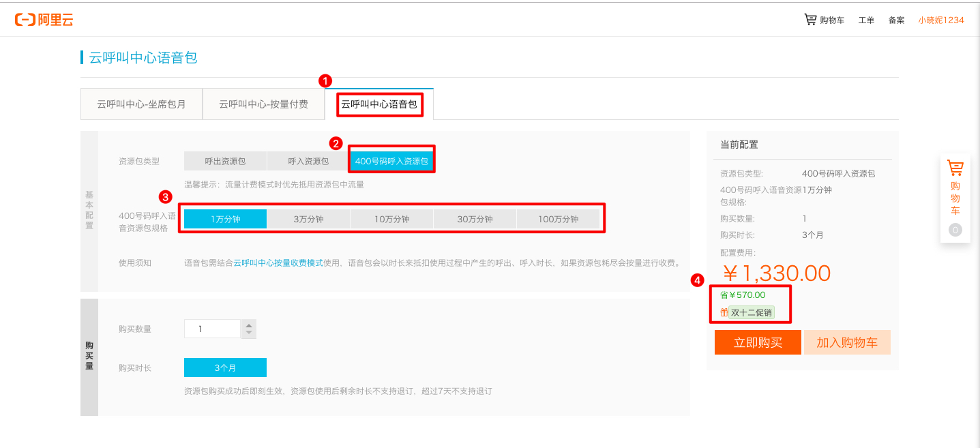This screenshot has height=448, width=980.
Task: Increase purchase quantity with up arrow
Action: [x=249, y=325]
